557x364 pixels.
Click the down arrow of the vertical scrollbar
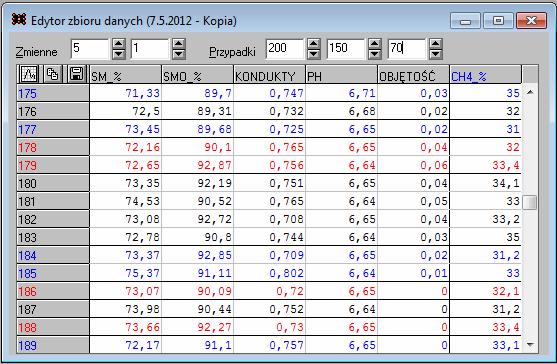click(x=530, y=344)
